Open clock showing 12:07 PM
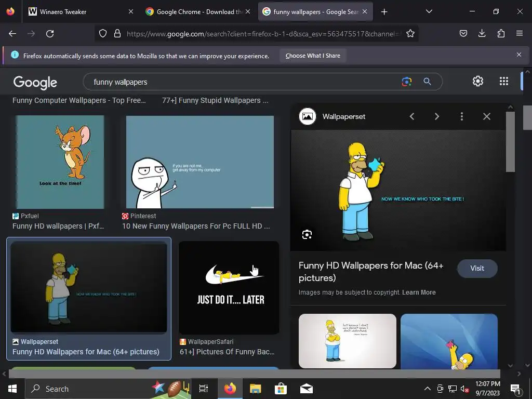Screen dimensions: 532x399 (x=487, y=389)
